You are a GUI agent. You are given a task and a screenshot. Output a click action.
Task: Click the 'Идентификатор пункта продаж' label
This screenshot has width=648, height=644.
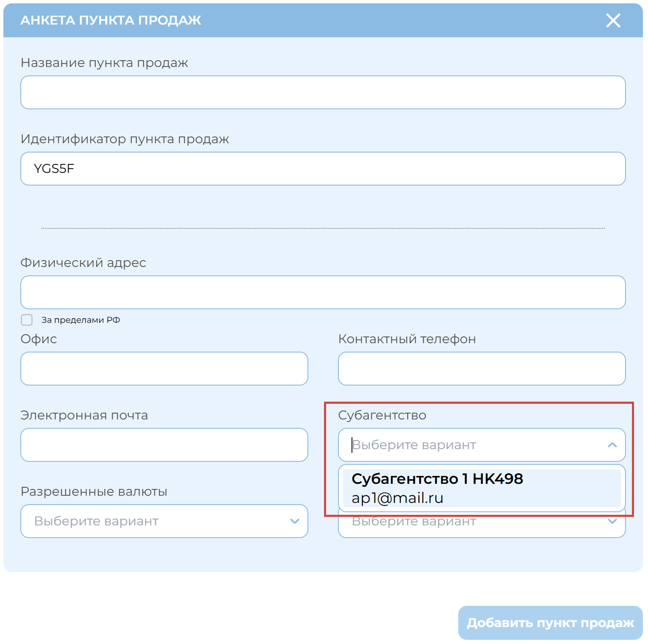tap(125, 139)
